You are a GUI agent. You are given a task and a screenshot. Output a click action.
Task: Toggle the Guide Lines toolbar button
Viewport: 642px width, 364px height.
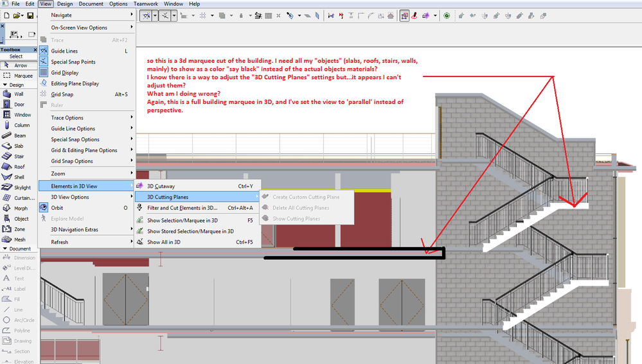(x=146, y=15)
